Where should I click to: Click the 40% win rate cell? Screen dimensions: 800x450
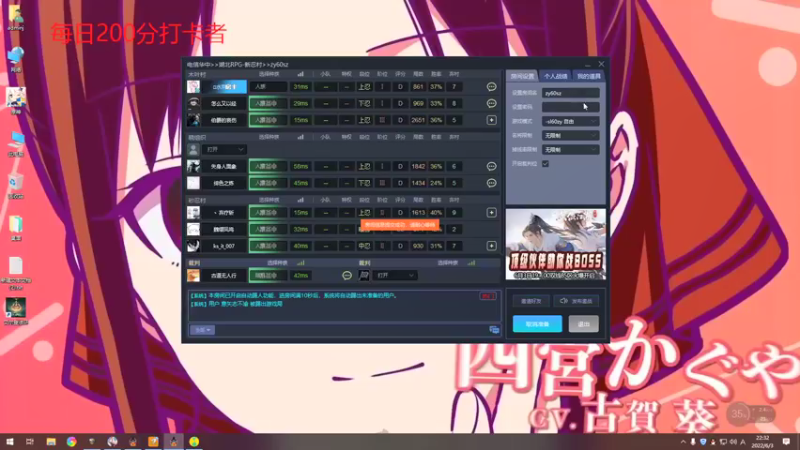click(x=436, y=213)
